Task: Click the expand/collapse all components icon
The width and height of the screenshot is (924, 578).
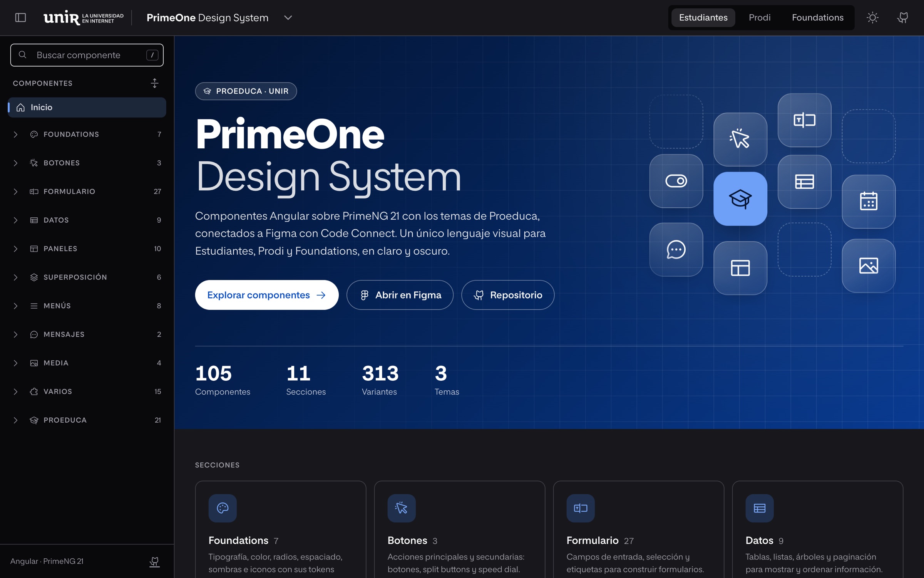Action: [154, 83]
